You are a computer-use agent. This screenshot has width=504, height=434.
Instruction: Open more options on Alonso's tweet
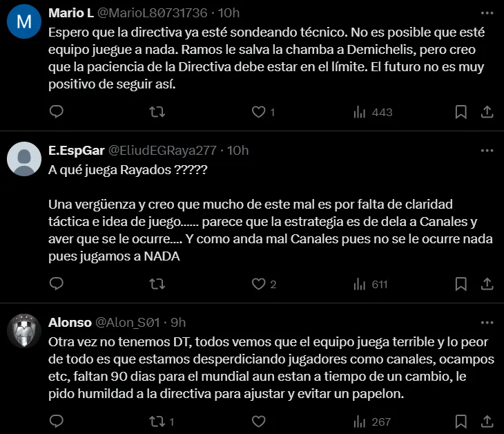[486, 323]
